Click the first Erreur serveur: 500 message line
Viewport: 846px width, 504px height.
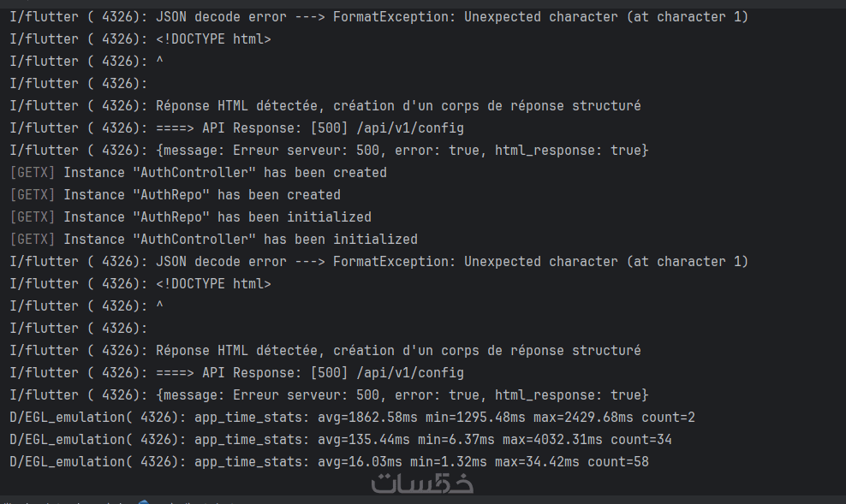click(402, 151)
